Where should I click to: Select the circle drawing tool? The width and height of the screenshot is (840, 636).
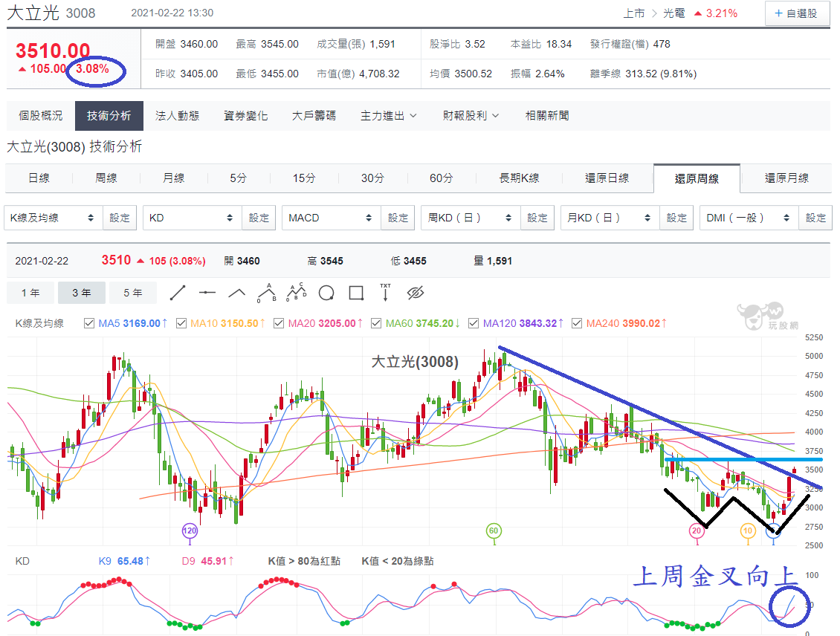click(x=326, y=293)
